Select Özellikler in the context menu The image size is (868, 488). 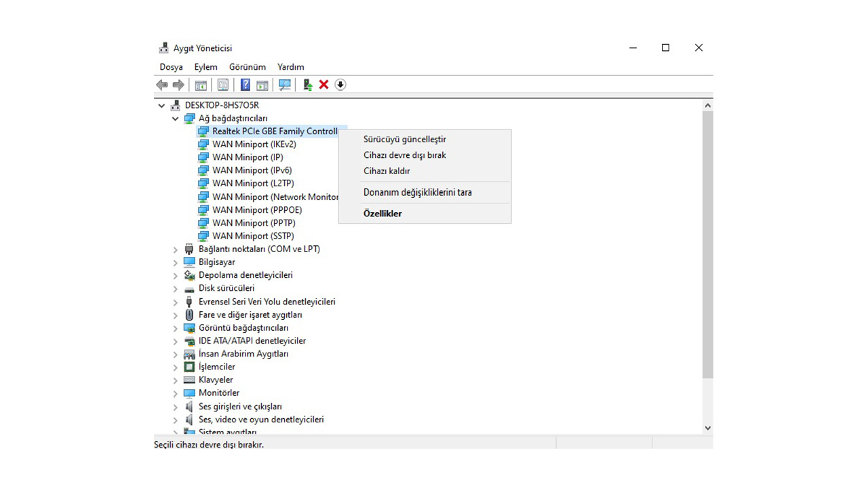click(x=382, y=213)
